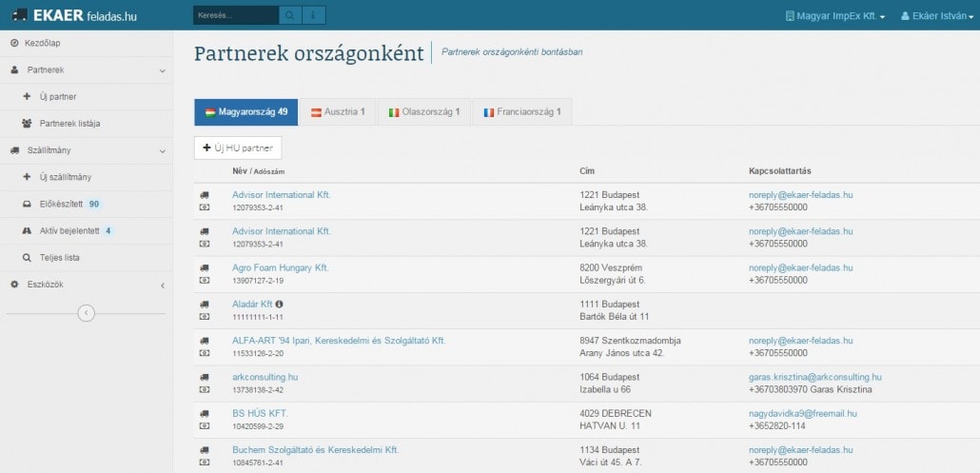Image resolution: width=980 pixels, height=473 pixels.
Task: Click the EKAER truck logo icon
Action: pyautogui.click(x=19, y=15)
